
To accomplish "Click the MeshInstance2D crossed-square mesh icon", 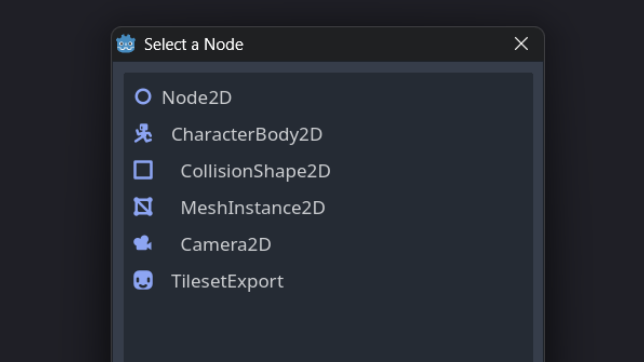I will tap(143, 207).
